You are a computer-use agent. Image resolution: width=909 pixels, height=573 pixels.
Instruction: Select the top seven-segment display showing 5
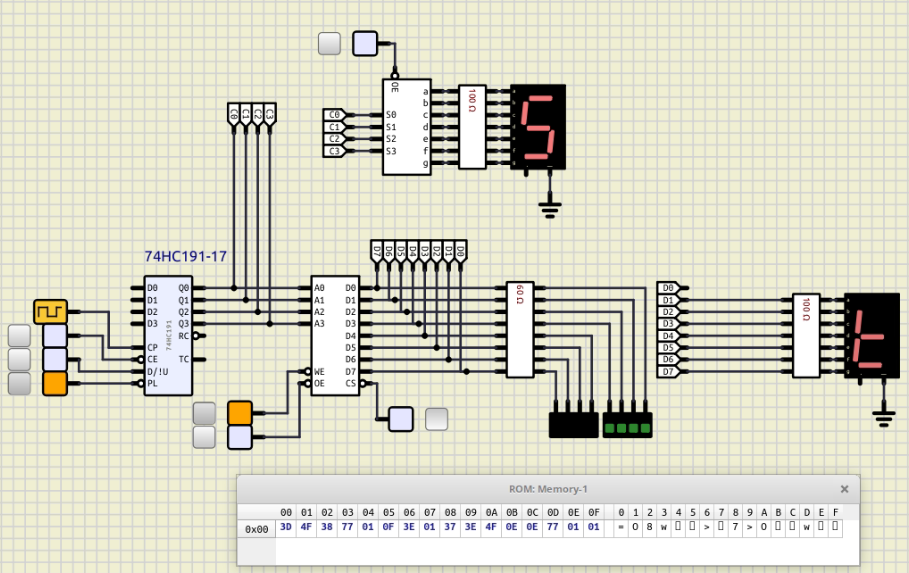[538, 127]
